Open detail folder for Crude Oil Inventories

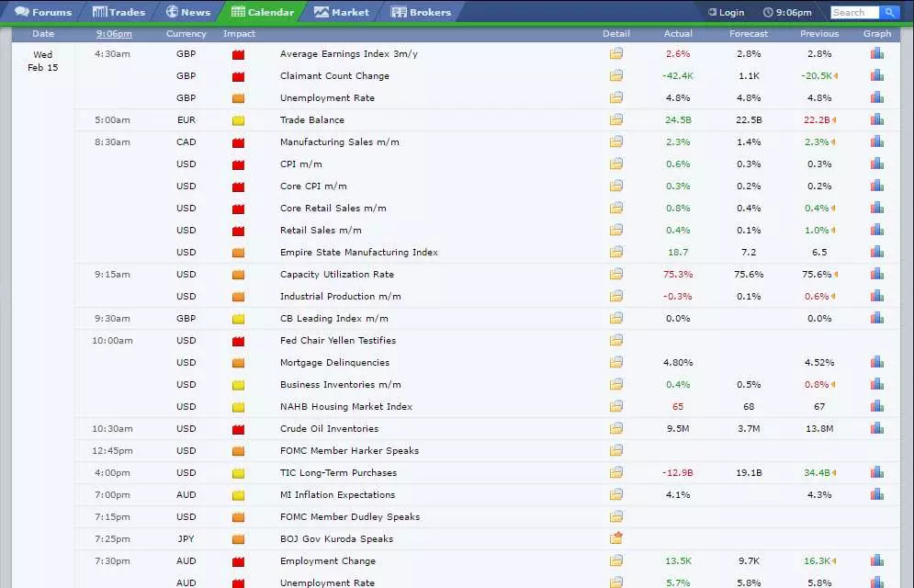click(616, 428)
